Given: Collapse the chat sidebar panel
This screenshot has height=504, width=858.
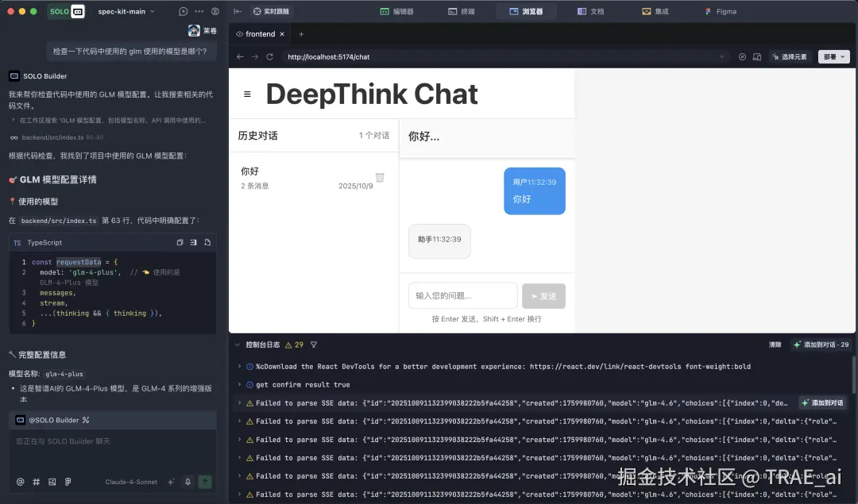Looking at the screenshot, I should (238, 11).
